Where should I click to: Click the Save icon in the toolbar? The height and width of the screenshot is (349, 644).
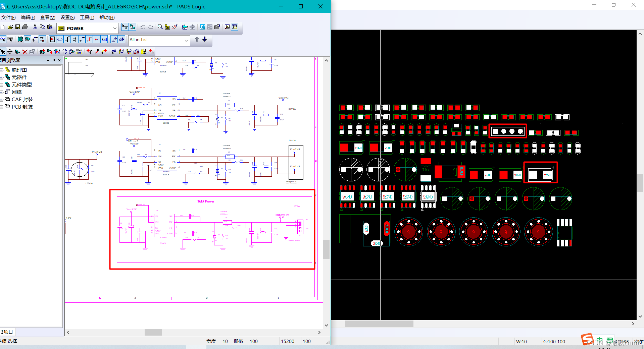18,27
